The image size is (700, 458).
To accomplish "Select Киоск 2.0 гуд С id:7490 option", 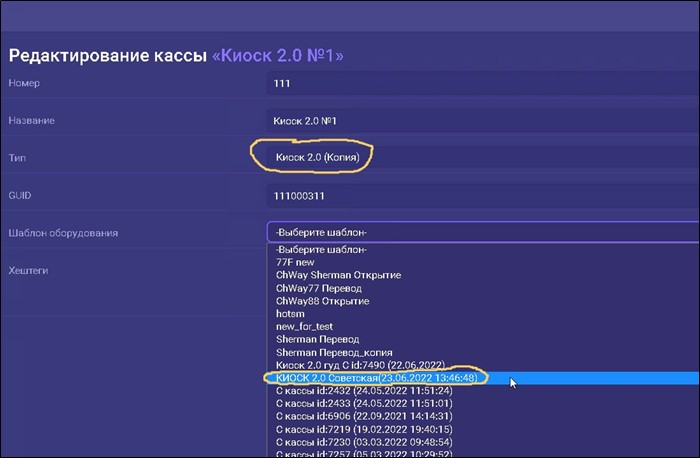I will coord(483,365).
